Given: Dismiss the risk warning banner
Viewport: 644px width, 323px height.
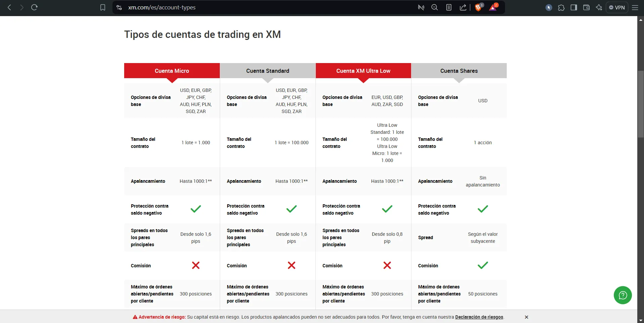Looking at the screenshot, I should [527, 317].
